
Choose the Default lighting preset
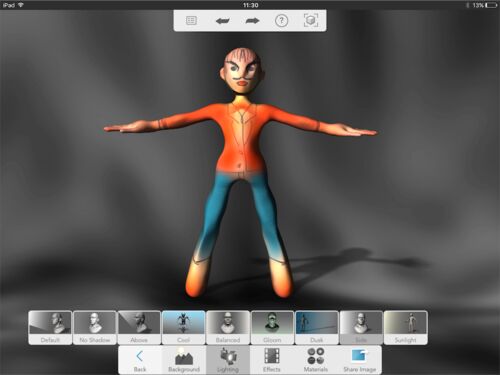click(x=50, y=328)
